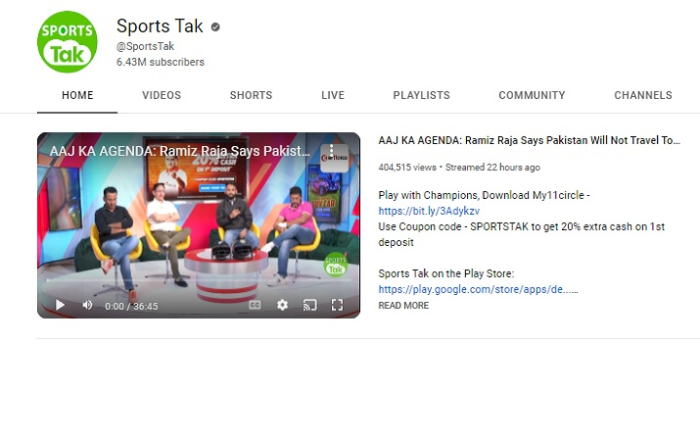Viewport: 700px width, 441px height.
Task: Open video settings gear icon
Action: click(282, 305)
